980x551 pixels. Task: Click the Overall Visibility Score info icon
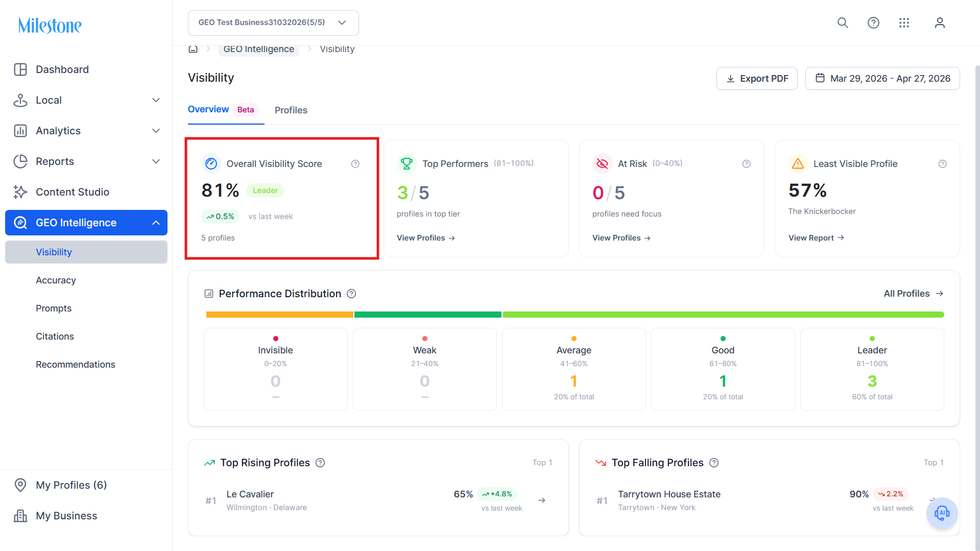(x=355, y=164)
